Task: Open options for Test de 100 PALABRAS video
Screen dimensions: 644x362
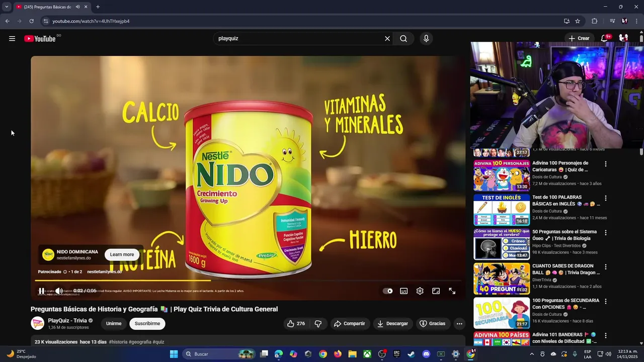Action: [606, 198]
